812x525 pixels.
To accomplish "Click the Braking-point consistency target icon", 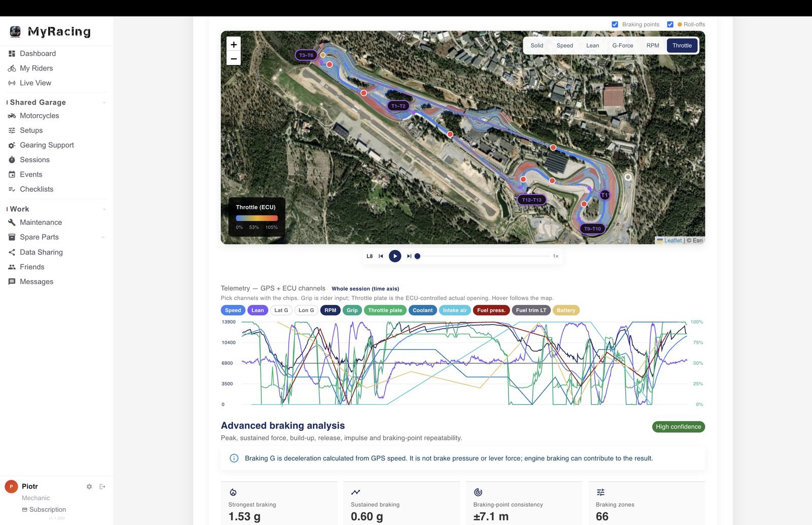I will 478,492.
